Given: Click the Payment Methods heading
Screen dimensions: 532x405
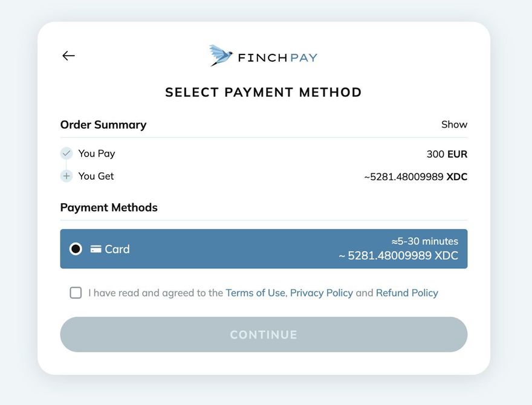Looking at the screenshot, I should [x=109, y=207].
